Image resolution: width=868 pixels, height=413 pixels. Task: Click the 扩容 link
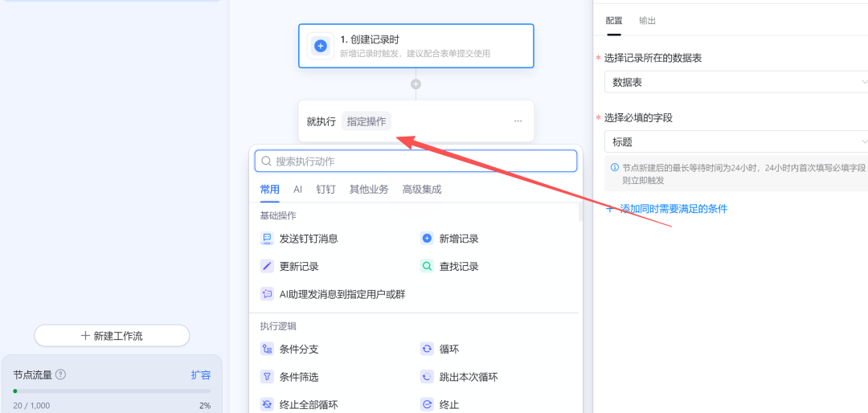pyautogui.click(x=201, y=374)
